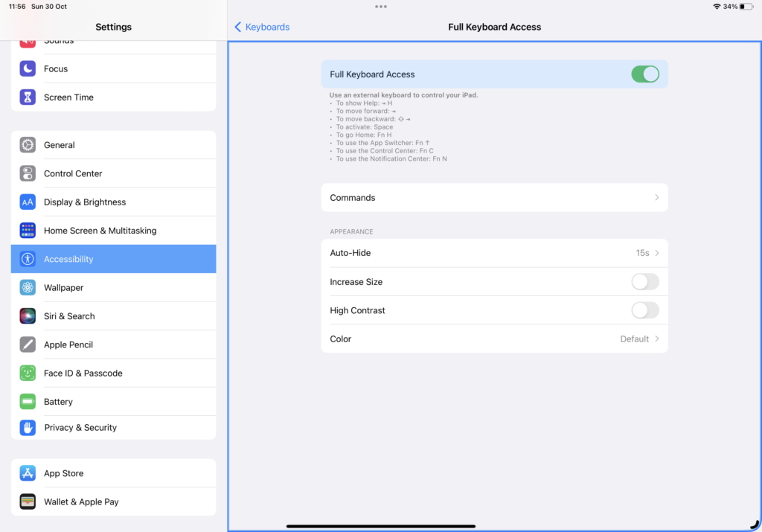762x532 pixels.
Task: Open Screen Time settings via its icon
Action: point(28,97)
